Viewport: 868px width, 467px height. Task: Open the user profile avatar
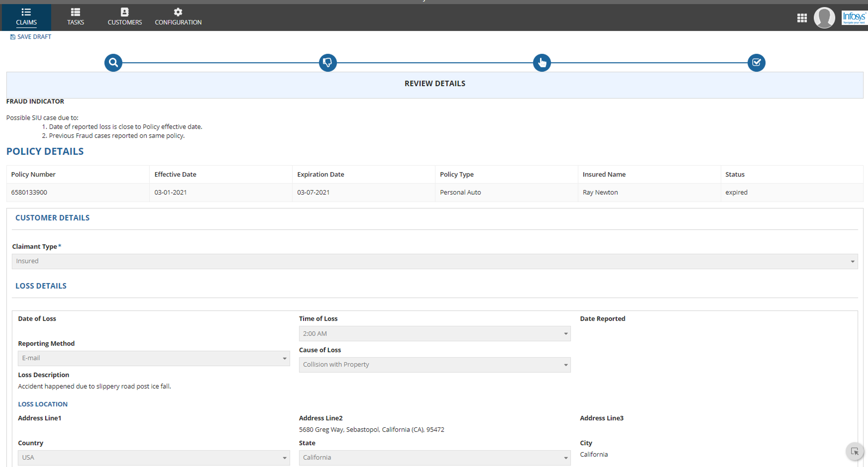coord(824,18)
